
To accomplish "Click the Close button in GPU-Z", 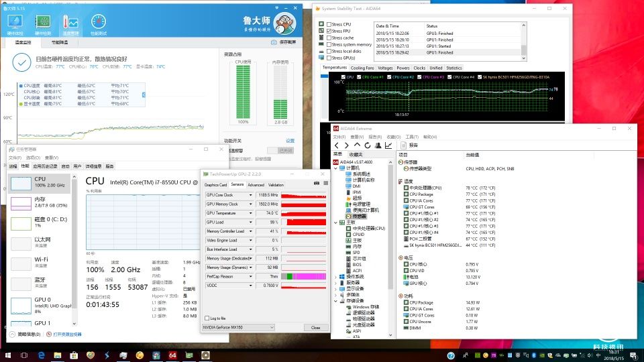I will coord(315,328).
